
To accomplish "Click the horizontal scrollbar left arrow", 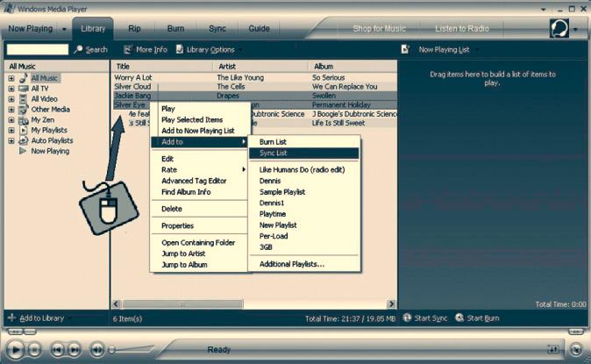I will click(x=116, y=304).
